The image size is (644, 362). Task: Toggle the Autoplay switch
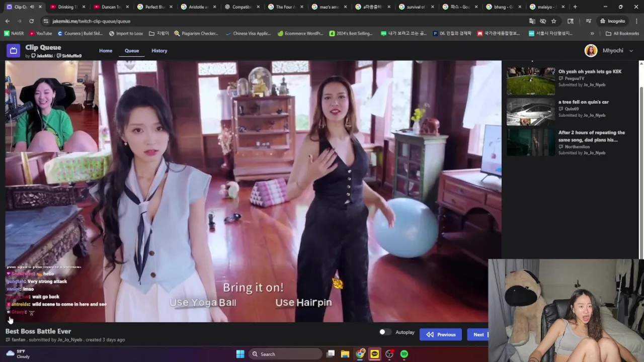tap(385, 332)
